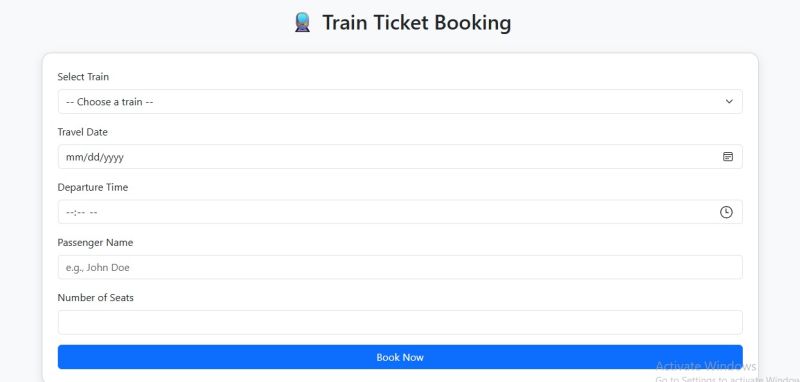Click the Train Ticket Booking heading text
This screenshot has height=382, width=800.
click(x=416, y=23)
